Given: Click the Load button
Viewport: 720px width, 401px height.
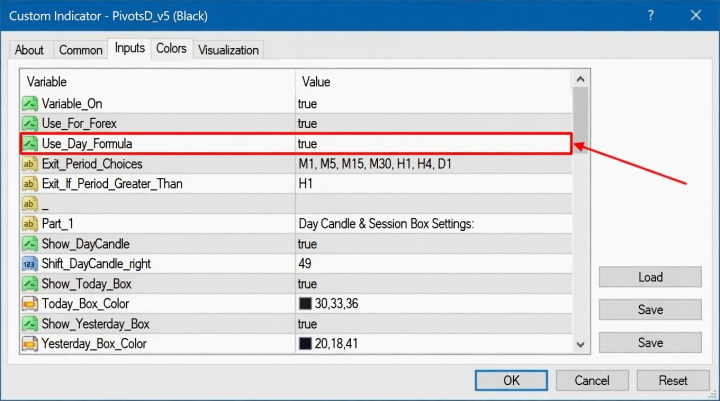Looking at the screenshot, I should 650,277.
